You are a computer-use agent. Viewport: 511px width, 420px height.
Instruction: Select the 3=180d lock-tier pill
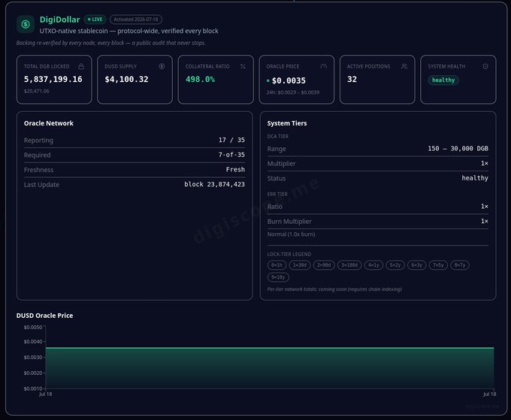(x=349, y=265)
